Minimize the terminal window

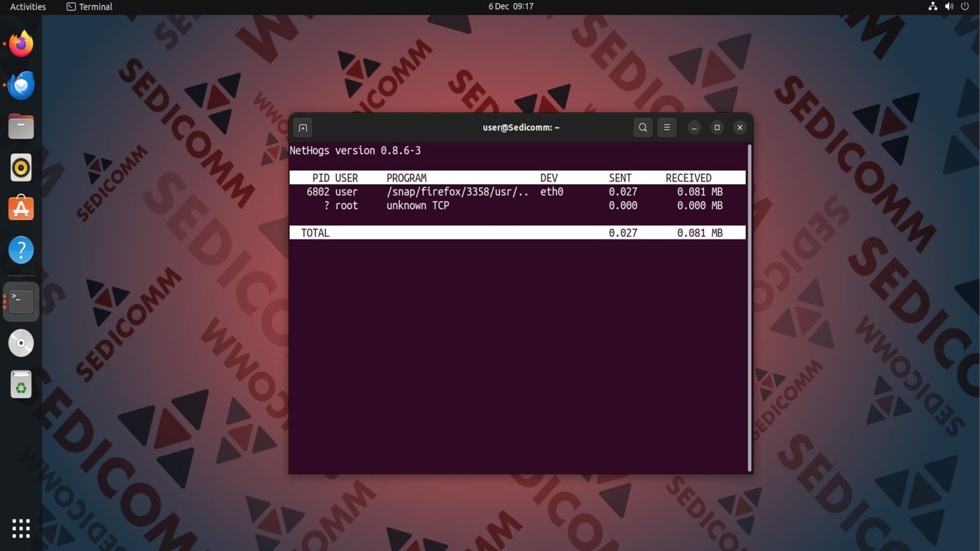point(694,128)
